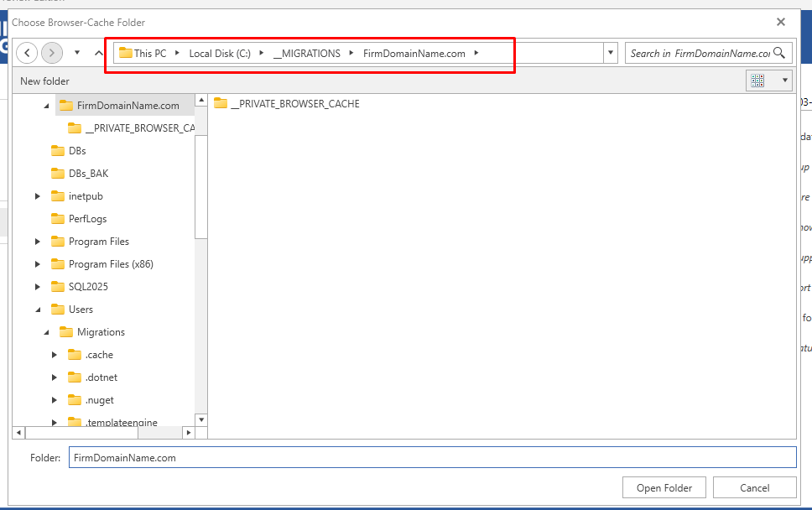This screenshot has width=812, height=510.
Task: Click the search magnifier icon
Action: pos(779,53)
